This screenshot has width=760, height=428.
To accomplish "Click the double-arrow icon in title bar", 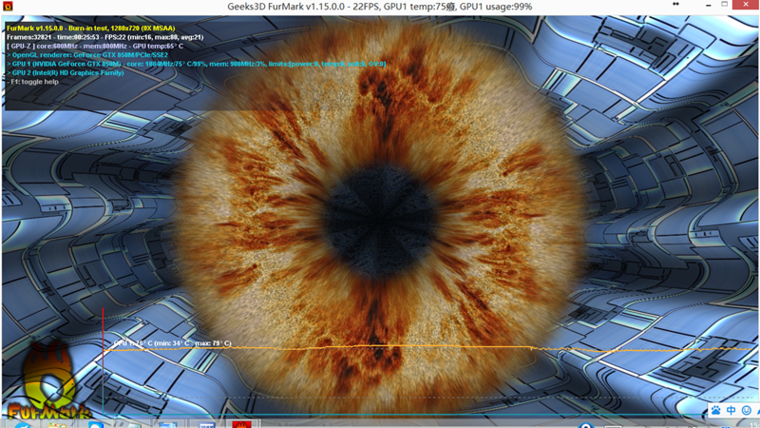I will (x=676, y=4).
